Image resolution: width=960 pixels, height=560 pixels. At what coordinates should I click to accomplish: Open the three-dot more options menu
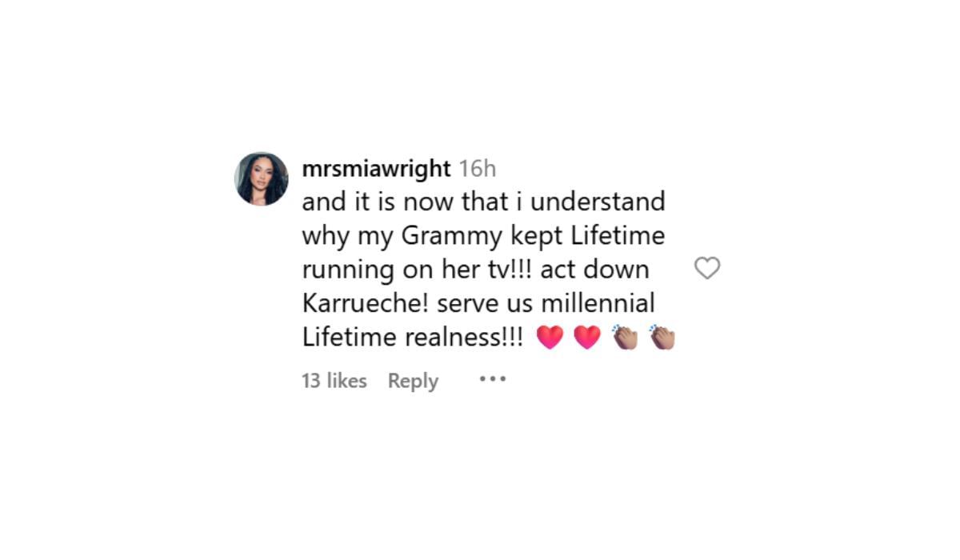[x=493, y=379]
